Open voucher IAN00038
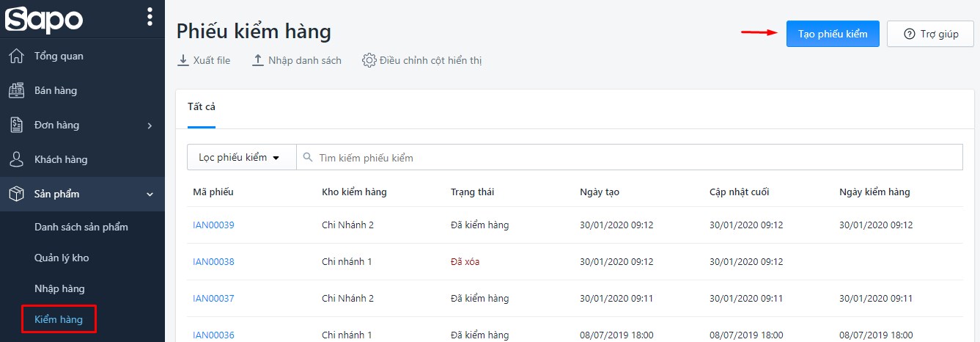Image resolution: width=980 pixels, height=342 pixels. [213, 261]
